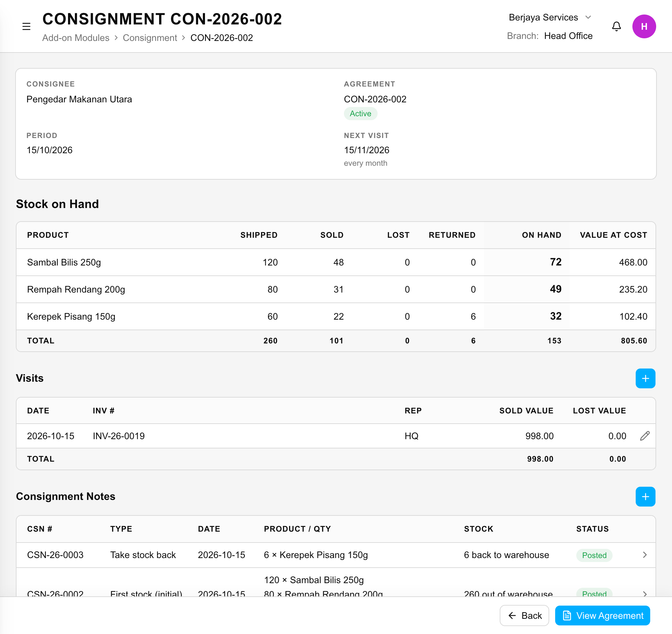Click the total value 805.60
The width and height of the screenshot is (672, 634).
634,341
